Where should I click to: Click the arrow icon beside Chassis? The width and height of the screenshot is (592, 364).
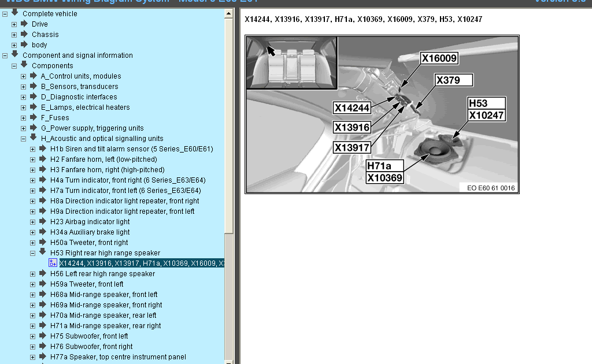tap(24, 34)
